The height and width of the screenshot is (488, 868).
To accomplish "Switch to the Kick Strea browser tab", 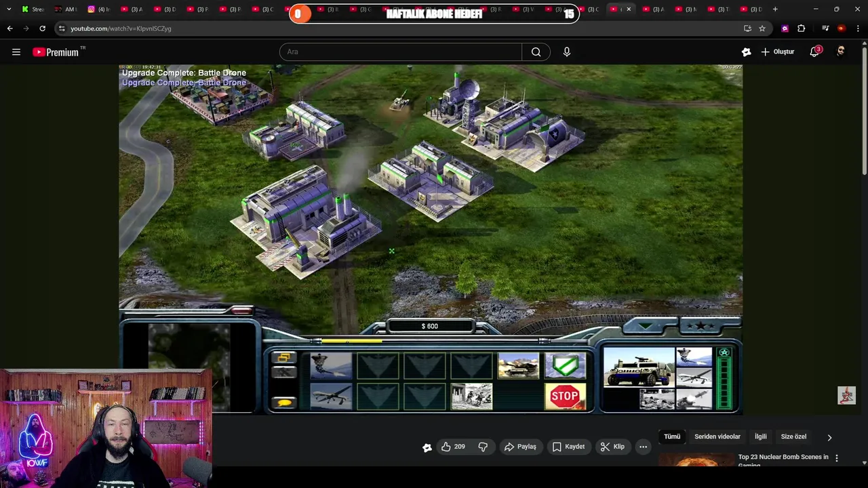I will click(33, 9).
